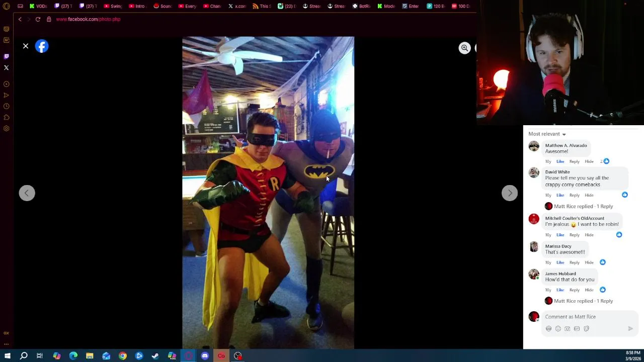Like David White's comment

pos(560,195)
